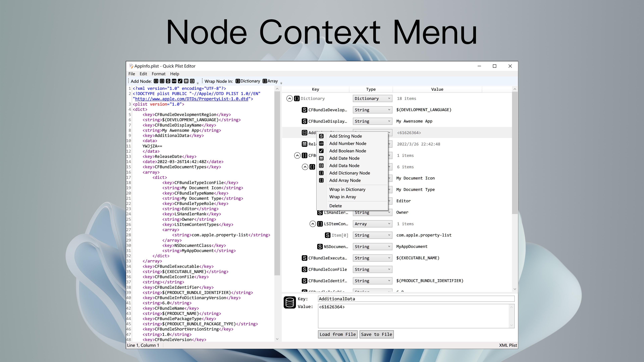Wrap node in Dictionary from the toolbar

click(x=248, y=81)
